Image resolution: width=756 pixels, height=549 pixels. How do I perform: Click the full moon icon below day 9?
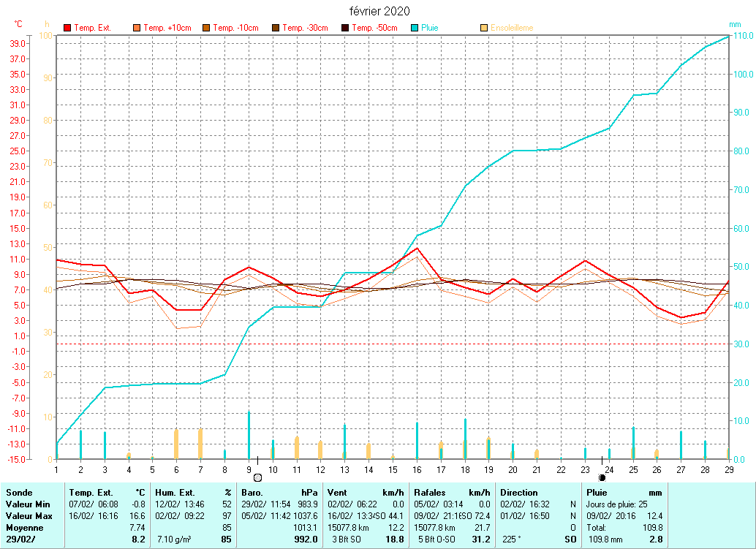click(x=257, y=477)
